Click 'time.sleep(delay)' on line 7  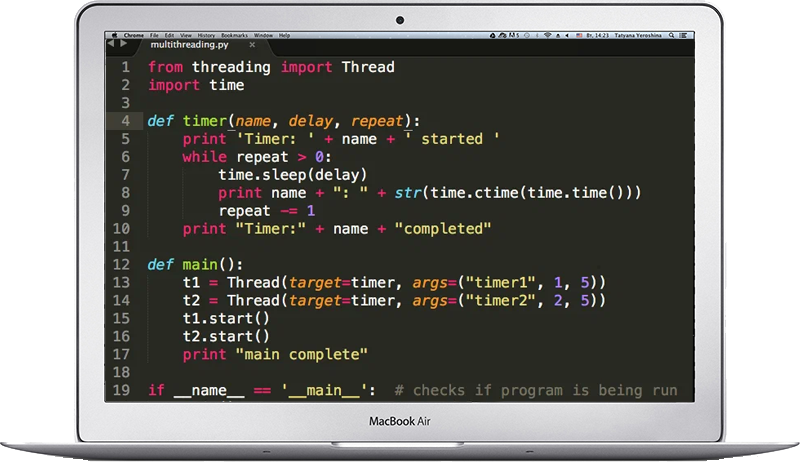(x=293, y=175)
